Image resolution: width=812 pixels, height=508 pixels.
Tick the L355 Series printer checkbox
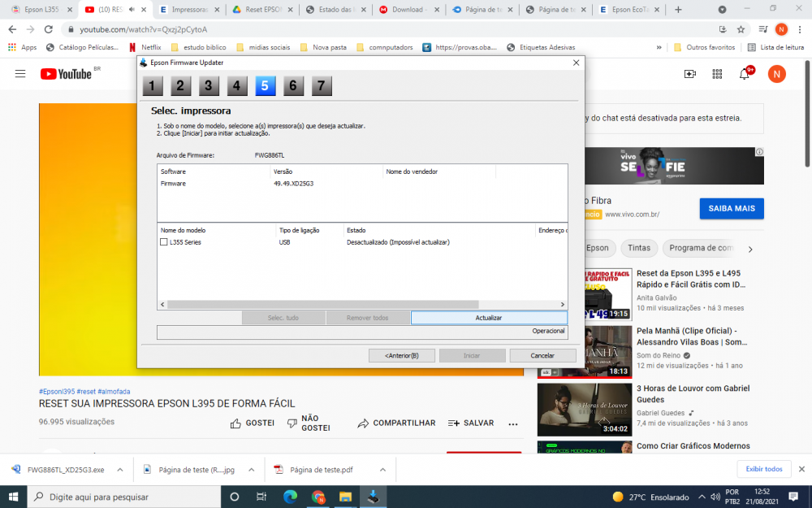click(x=164, y=242)
